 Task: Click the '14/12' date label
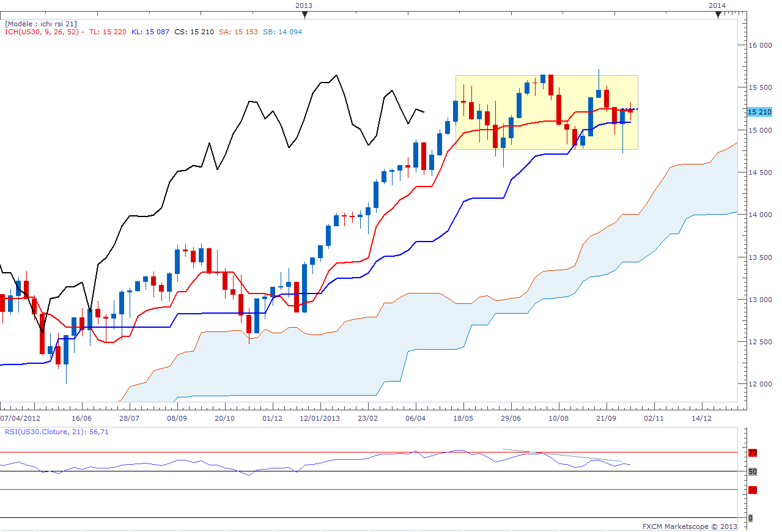pos(701,418)
